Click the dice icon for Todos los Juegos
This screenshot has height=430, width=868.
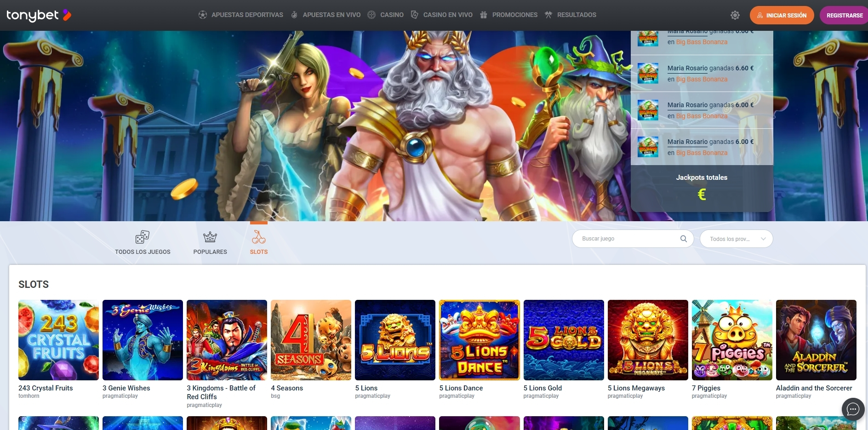143,237
